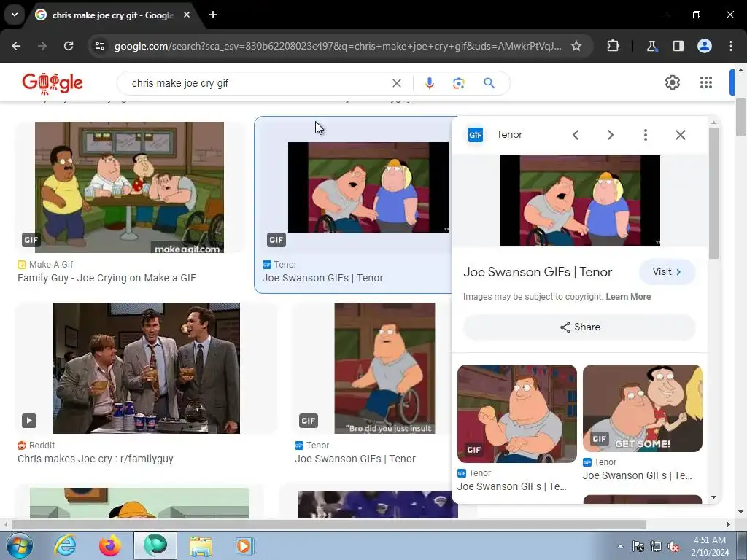Viewport: 747px width, 560px height.
Task: Open 'Family Guy - Joe Crying on Make a GIF' link
Action: [107, 278]
